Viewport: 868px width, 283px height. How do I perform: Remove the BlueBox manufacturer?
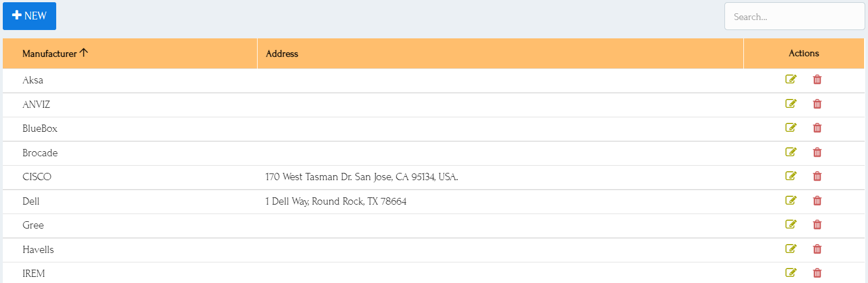pyautogui.click(x=817, y=128)
